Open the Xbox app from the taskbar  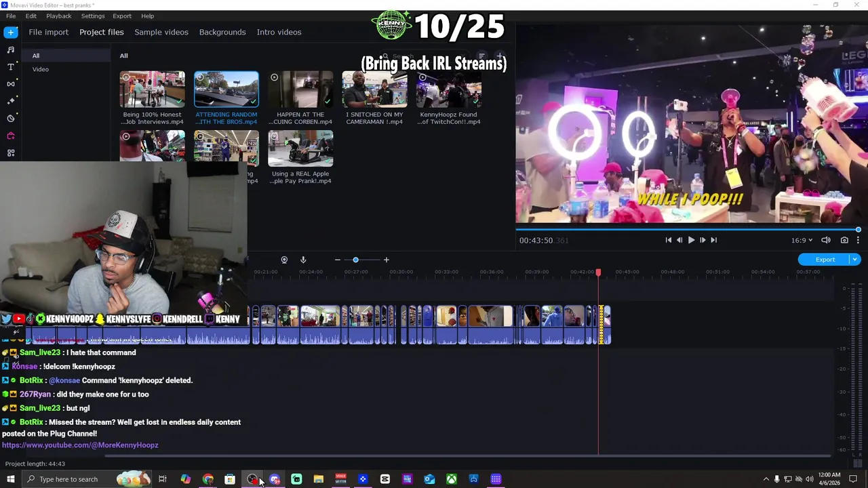point(451,479)
